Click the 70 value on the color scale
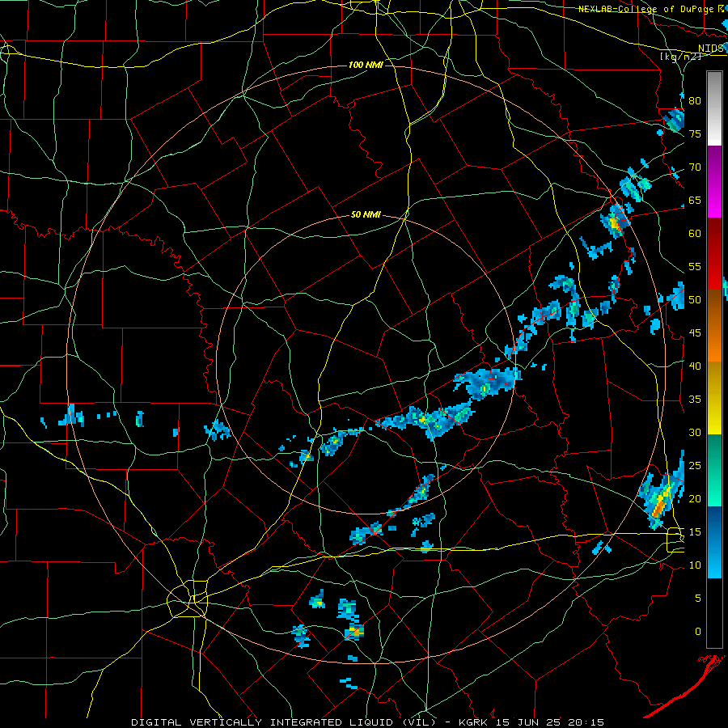728x728 pixels. click(x=695, y=167)
